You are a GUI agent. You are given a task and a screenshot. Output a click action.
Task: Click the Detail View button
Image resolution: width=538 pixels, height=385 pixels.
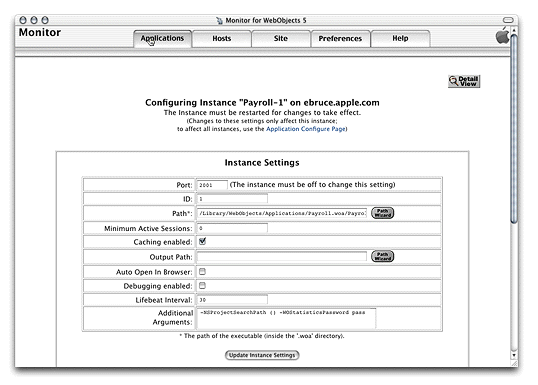tap(464, 81)
